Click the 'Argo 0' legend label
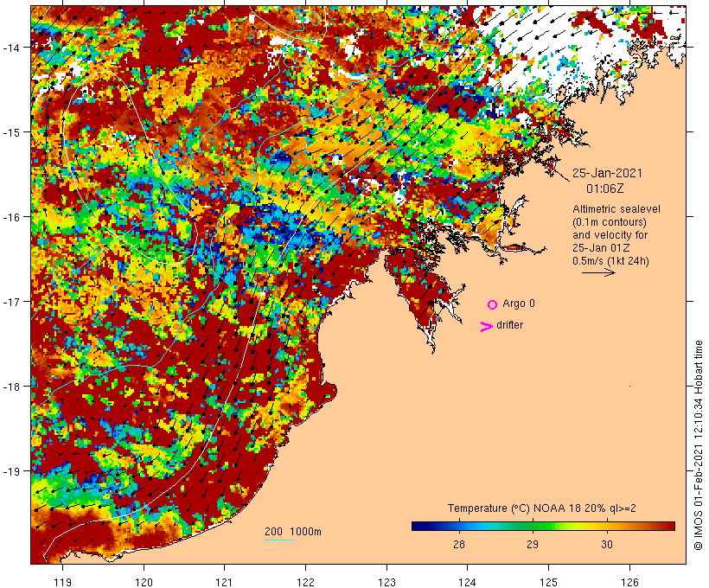709x588 pixels. coord(519,304)
